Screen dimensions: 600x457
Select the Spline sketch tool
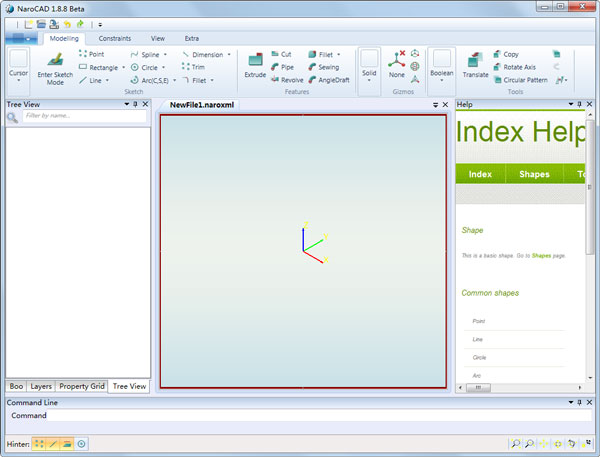tap(145, 54)
